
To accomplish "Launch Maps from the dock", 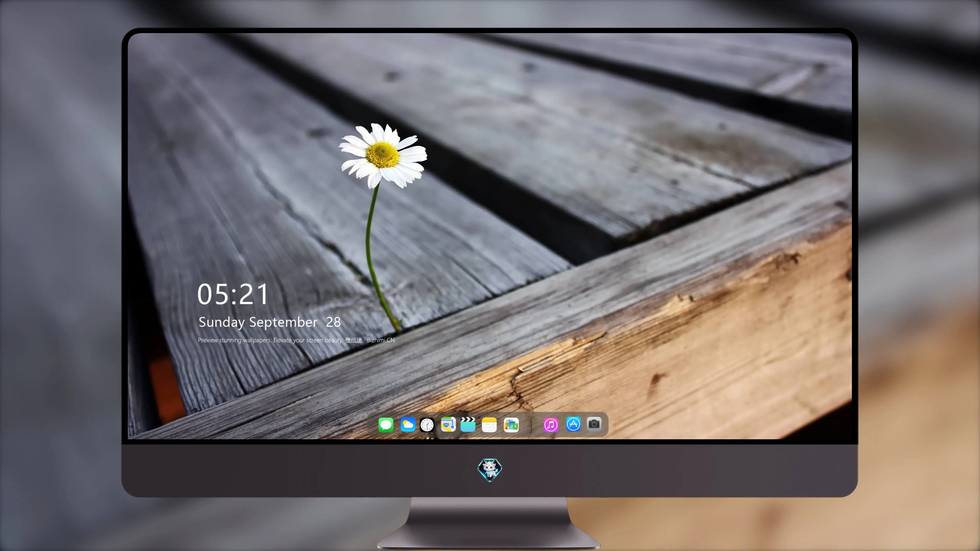I will [x=448, y=425].
